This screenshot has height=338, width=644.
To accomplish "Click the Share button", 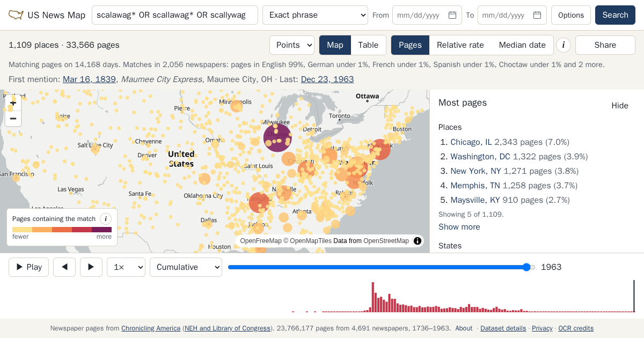I will 605,45.
